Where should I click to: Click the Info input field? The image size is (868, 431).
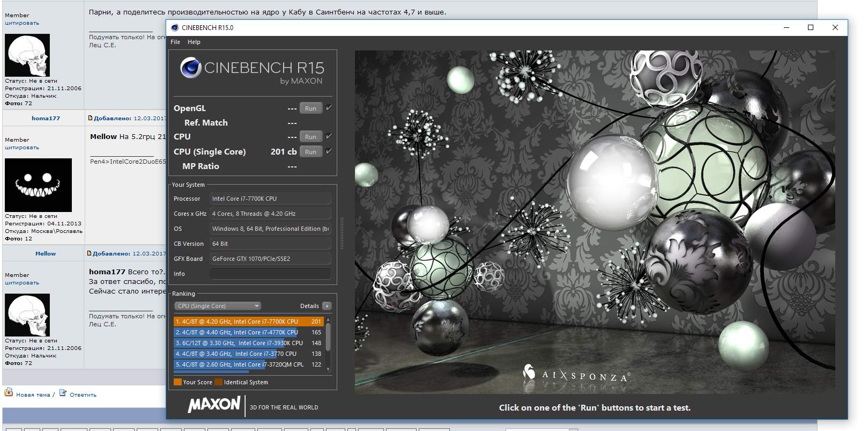[270, 274]
